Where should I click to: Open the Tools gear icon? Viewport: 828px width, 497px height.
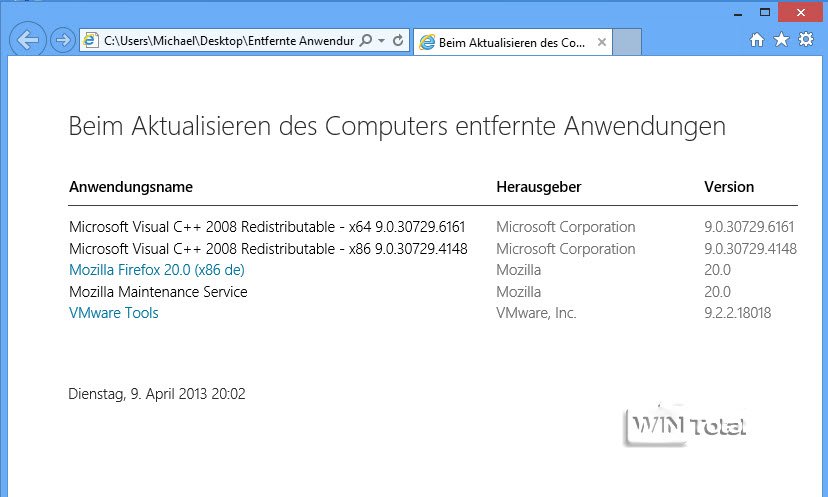(805, 39)
